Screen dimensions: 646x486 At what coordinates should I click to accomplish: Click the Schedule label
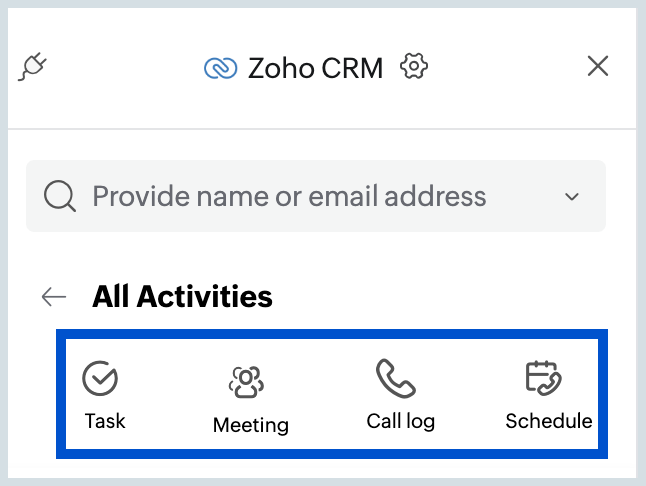pos(549,421)
